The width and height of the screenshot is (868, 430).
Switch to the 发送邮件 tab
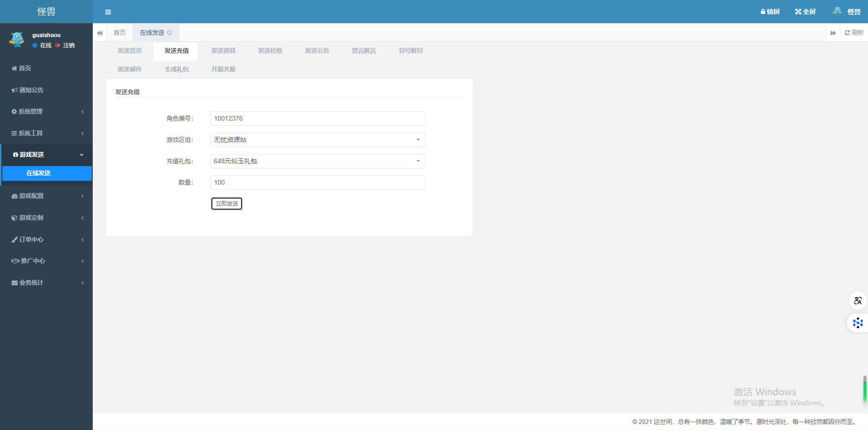tap(130, 69)
